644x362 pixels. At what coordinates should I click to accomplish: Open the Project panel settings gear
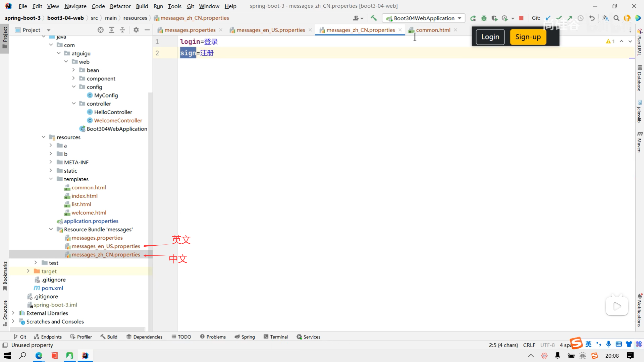coord(136,30)
